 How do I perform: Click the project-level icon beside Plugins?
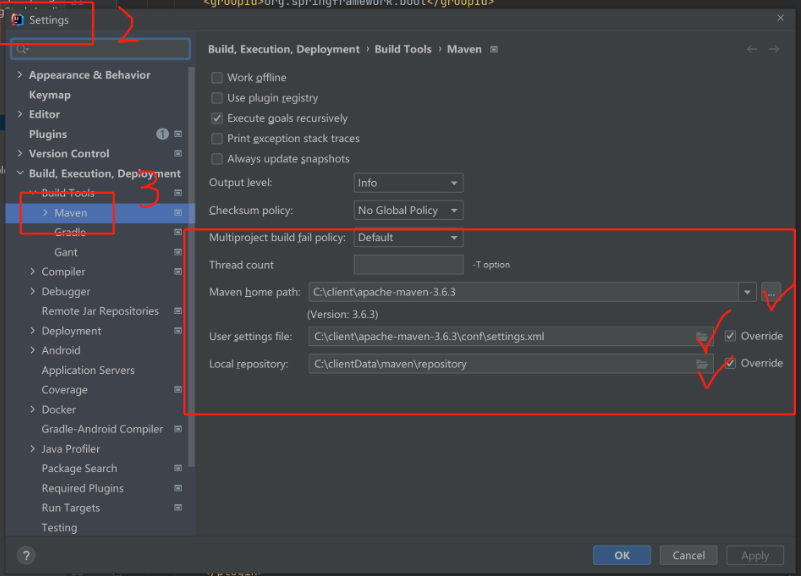point(178,134)
